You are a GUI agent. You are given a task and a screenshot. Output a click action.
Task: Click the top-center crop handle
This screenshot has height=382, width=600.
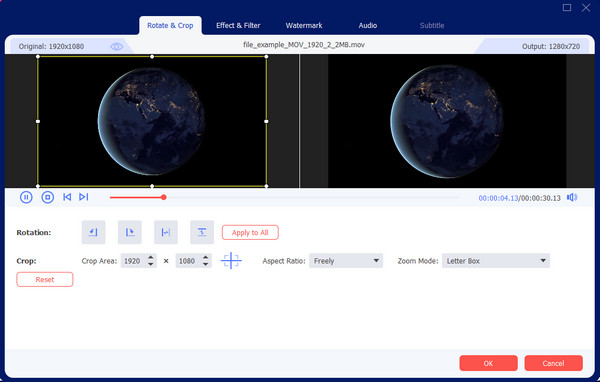coord(152,56)
